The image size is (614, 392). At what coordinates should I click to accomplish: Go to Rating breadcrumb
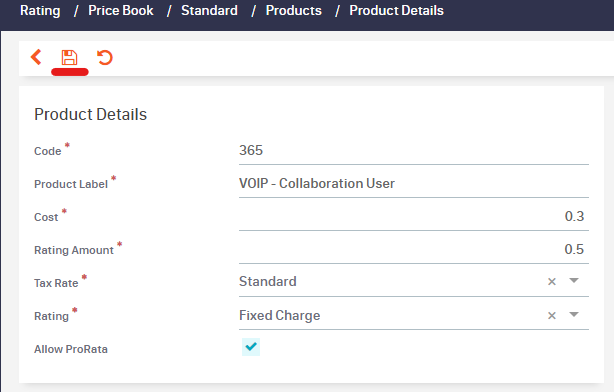coord(40,11)
